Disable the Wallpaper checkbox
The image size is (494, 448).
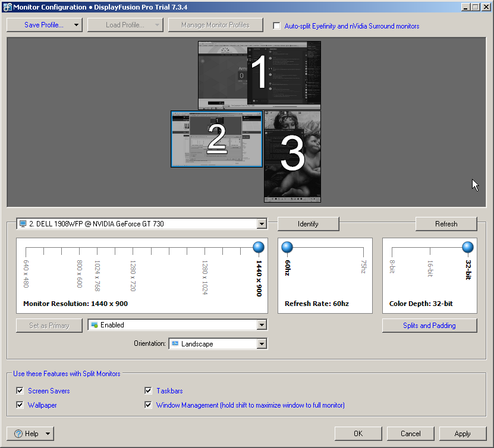(20, 405)
